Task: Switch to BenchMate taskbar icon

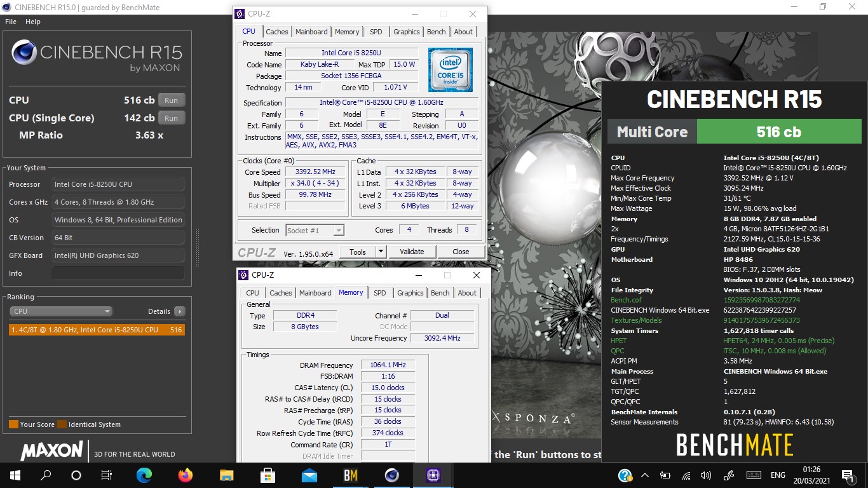Action: 351,475
